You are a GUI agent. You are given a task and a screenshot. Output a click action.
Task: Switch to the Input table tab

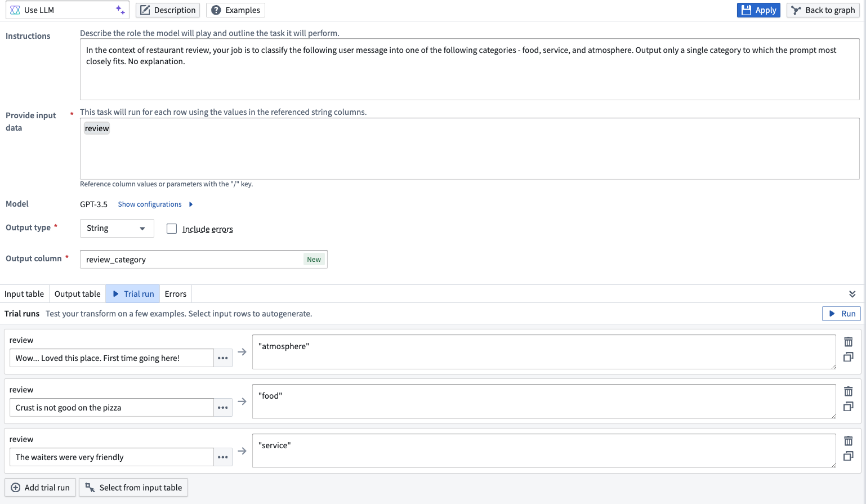[x=24, y=294]
